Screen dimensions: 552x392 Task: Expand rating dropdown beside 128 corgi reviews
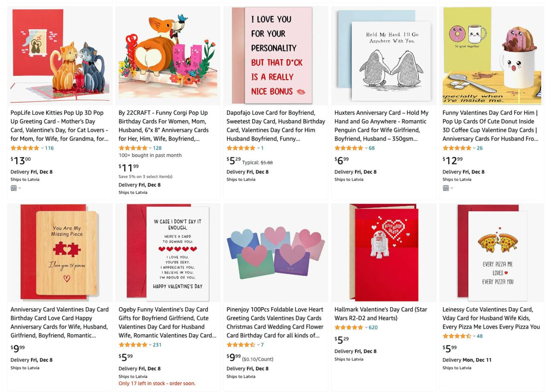click(x=150, y=148)
